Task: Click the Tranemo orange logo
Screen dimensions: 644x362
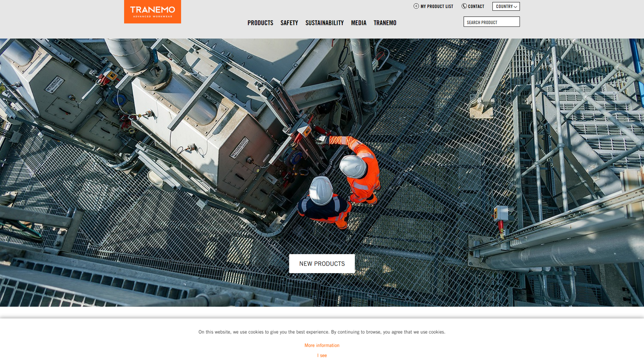Action: [x=152, y=12]
